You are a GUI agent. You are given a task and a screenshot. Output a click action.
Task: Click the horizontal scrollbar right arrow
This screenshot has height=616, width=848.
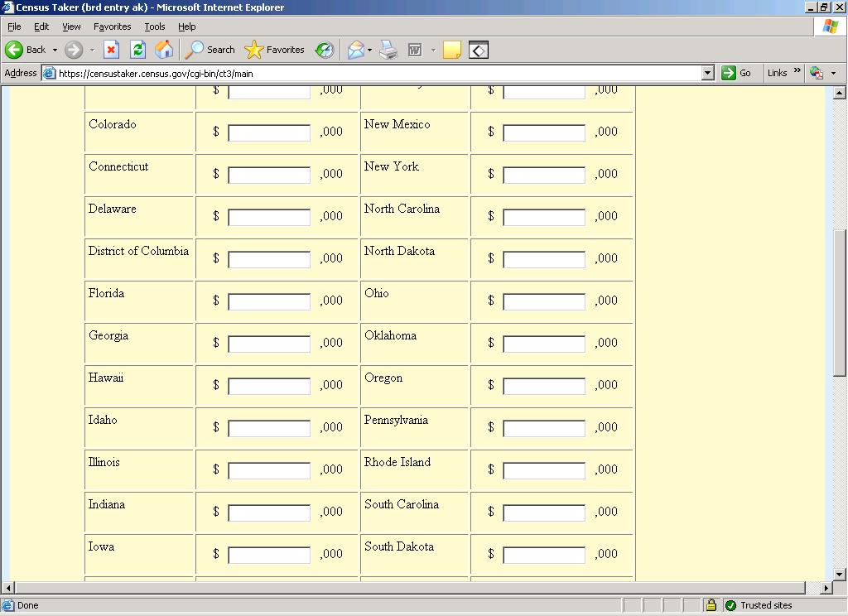[x=826, y=588]
